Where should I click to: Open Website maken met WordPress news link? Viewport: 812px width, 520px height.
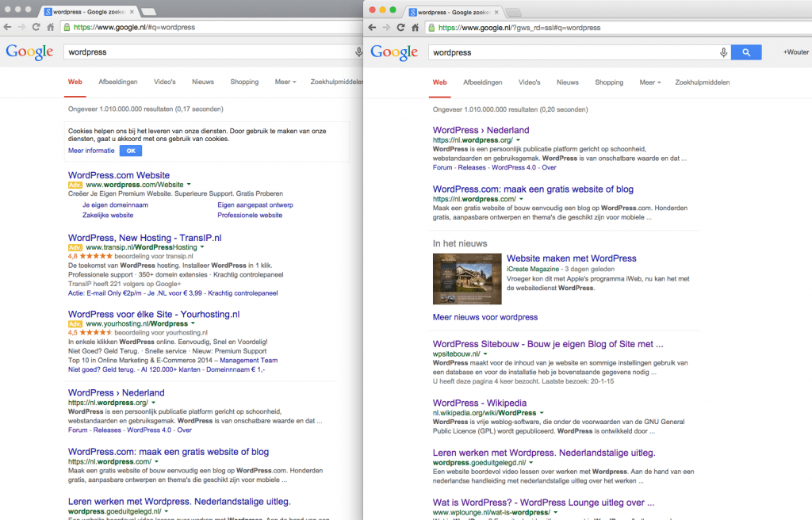click(x=571, y=258)
